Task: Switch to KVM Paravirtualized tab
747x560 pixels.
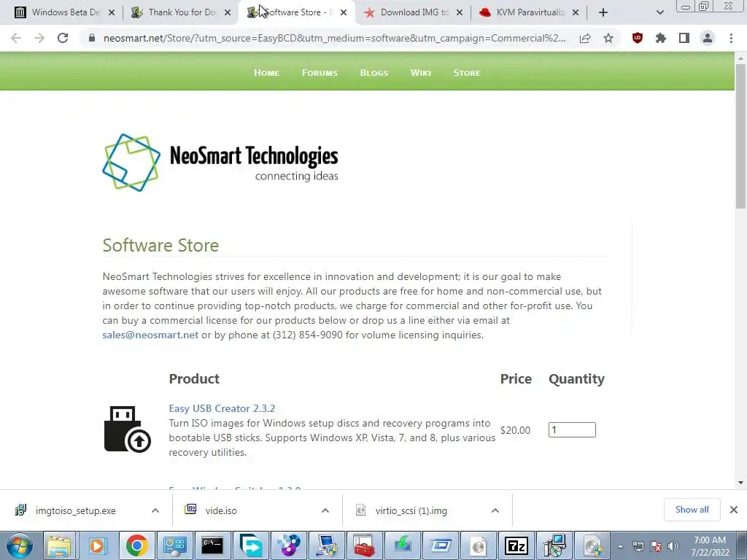Action: (530, 12)
